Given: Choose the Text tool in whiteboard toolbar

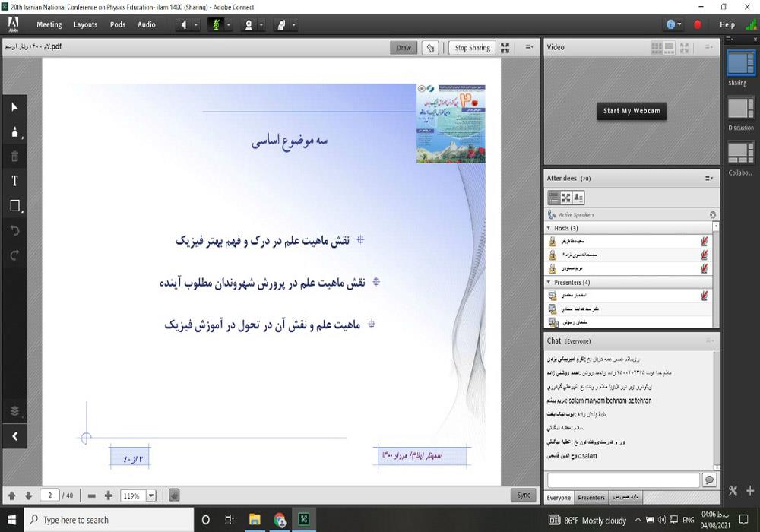Looking at the screenshot, I should pyautogui.click(x=14, y=181).
